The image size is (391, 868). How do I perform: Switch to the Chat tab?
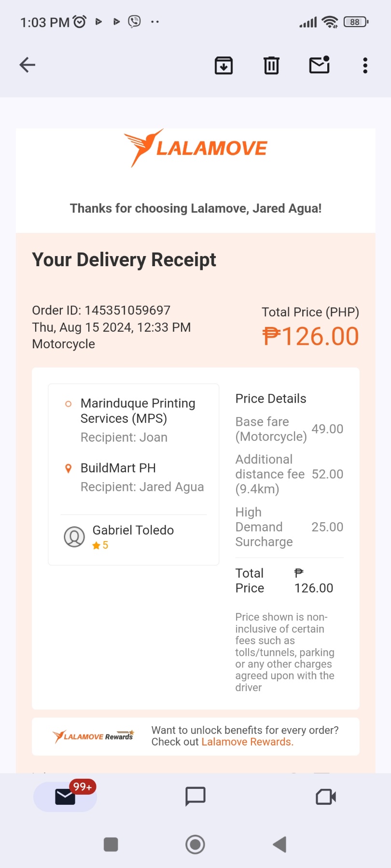195,797
